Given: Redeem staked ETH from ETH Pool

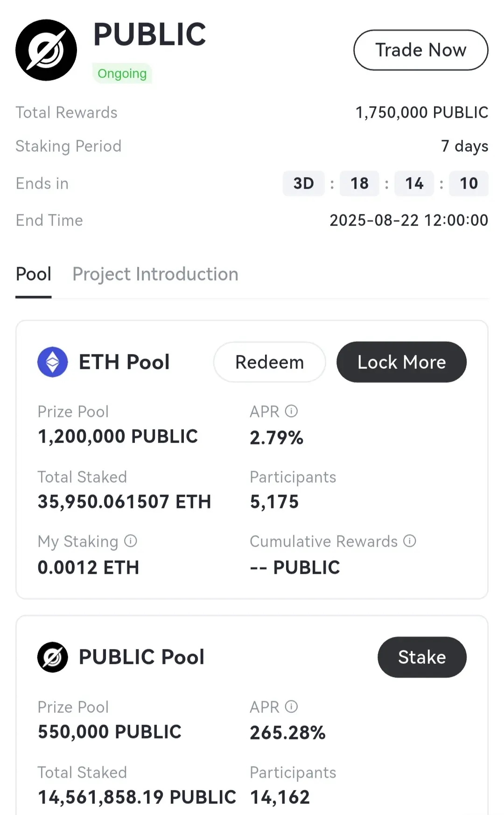Looking at the screenshot, I should 269,362.
